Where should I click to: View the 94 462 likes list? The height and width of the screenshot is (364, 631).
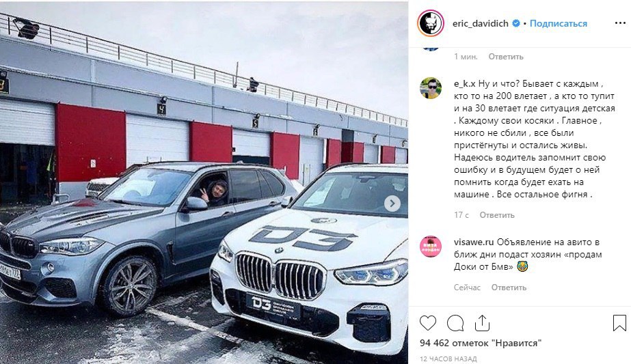(481, 343)
